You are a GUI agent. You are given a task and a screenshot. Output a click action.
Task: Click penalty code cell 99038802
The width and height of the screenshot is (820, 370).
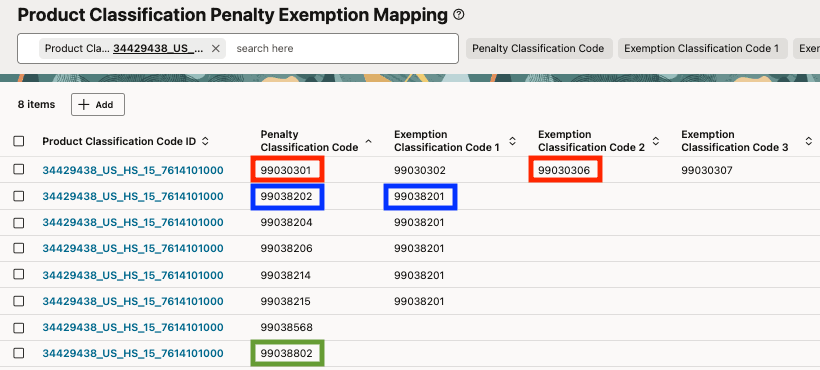click(287, 353)
